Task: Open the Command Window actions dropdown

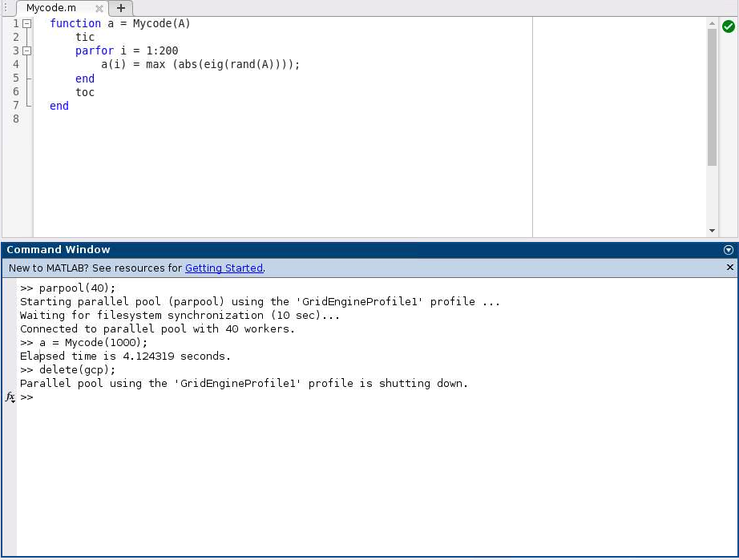Action: pos(729,250)
